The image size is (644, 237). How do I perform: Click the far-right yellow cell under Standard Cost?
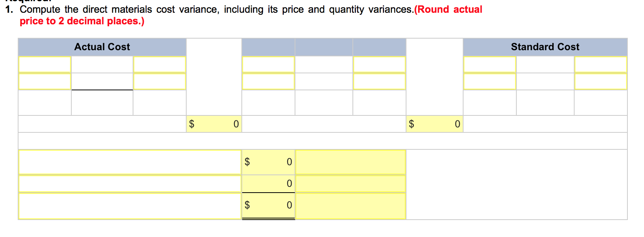coord(600,64)
